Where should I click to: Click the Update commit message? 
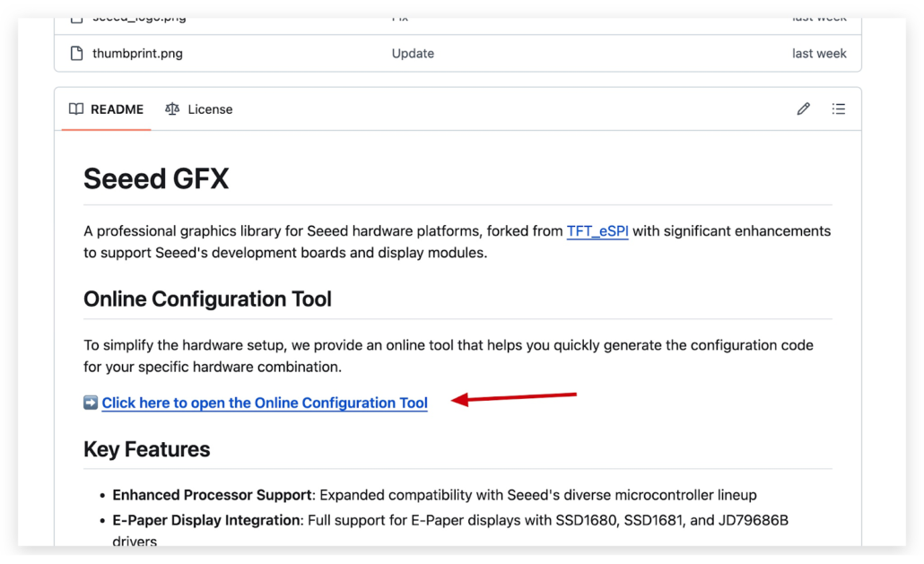(413, 53)
